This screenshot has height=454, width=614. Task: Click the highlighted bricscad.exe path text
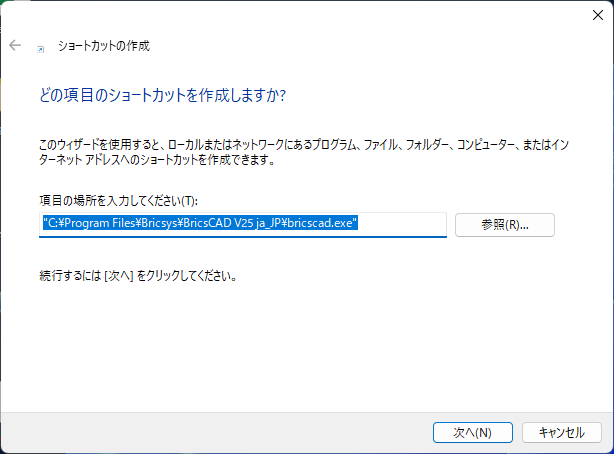pyautogui.click(x=200, y=224)
